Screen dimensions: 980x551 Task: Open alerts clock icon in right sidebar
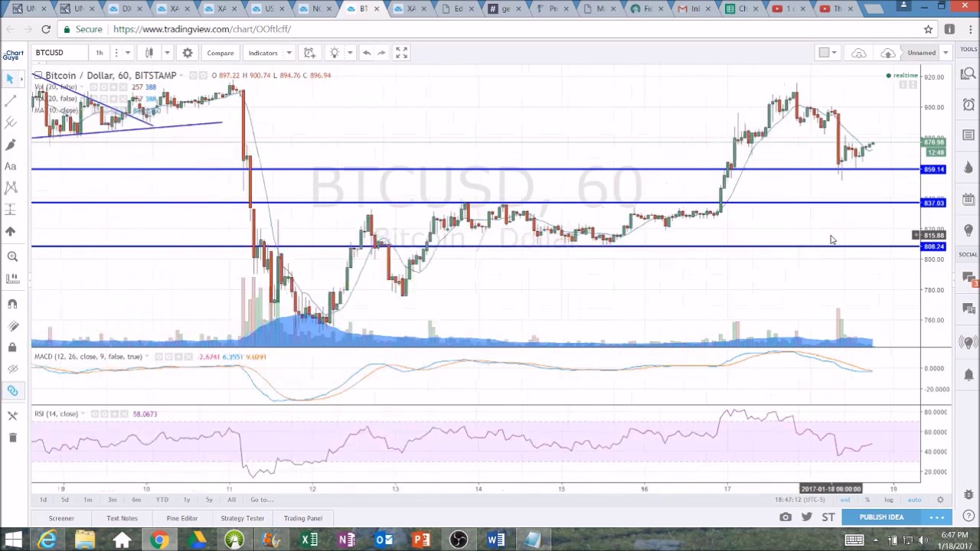point(968,106)
